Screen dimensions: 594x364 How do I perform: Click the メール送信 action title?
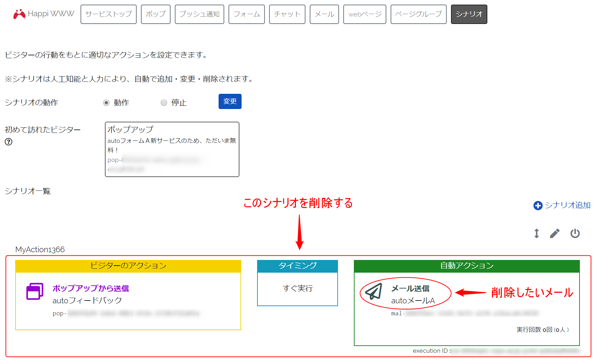coord(410,289)
